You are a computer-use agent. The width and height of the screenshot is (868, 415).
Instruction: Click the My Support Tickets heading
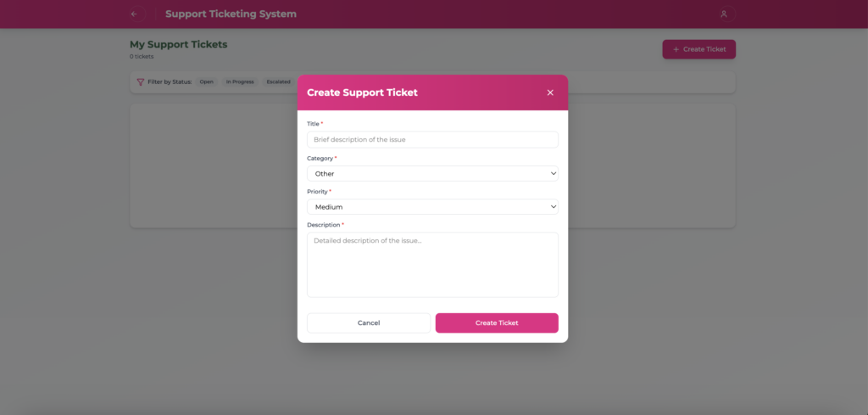[x=178, y=44]
